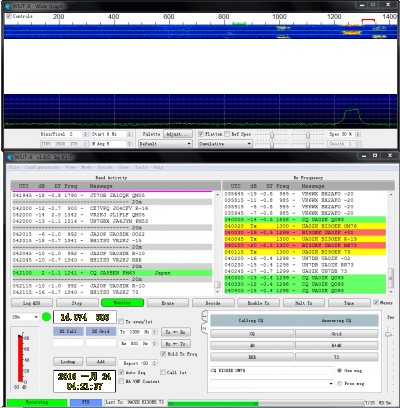Image resolution: width=400 pixels, height=408 pixels.
Task: Increment the Tx frequency spinner
Action: [154, 330]
